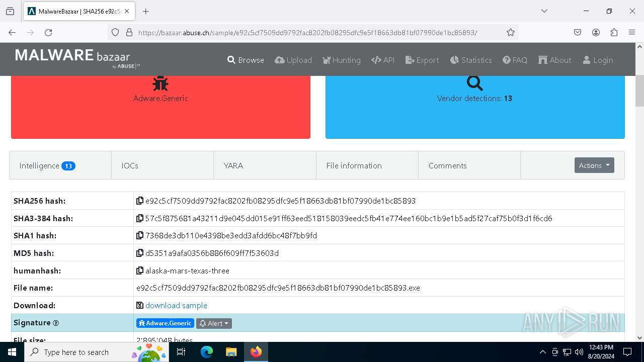The width and height of the screenshot is (644, 362).
Task: Open Upload in navigation bar
Action: (293, 60)
